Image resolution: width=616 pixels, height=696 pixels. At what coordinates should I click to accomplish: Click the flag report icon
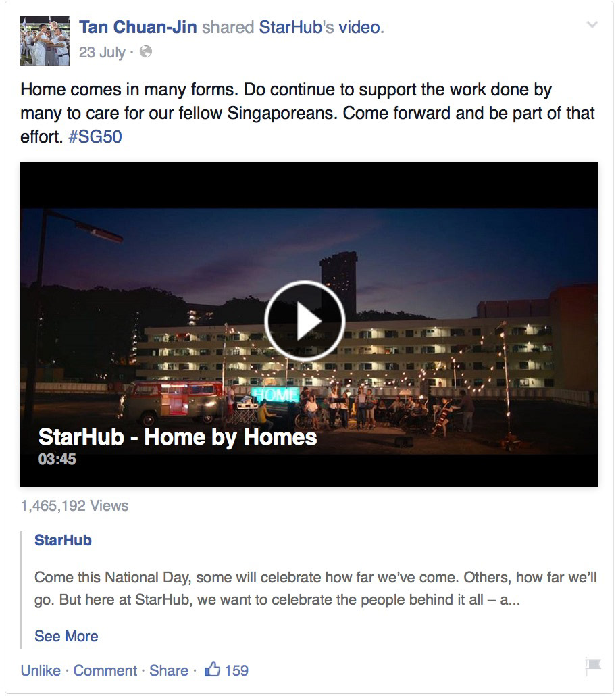click(x=593, y=666)
